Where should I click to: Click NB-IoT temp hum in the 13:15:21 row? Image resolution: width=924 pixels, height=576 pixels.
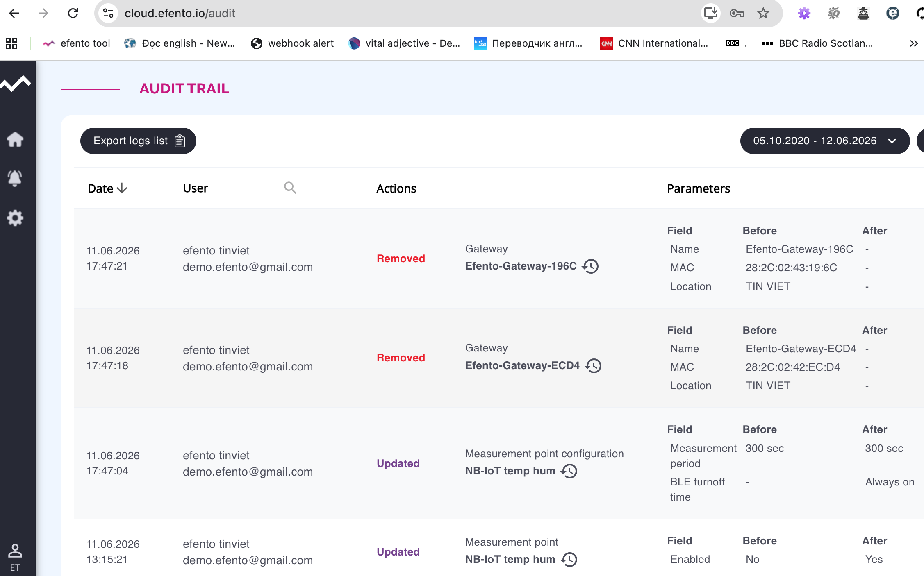[510, 560]
